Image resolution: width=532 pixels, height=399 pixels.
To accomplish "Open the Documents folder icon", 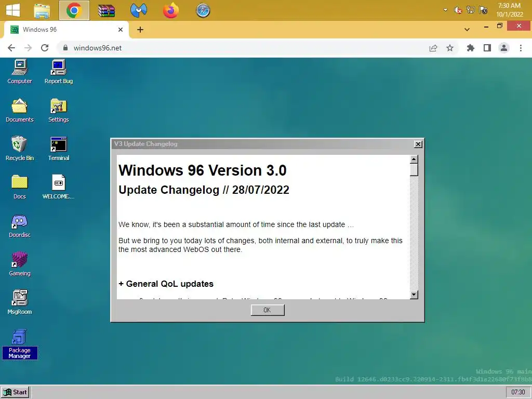I will 19,110.
